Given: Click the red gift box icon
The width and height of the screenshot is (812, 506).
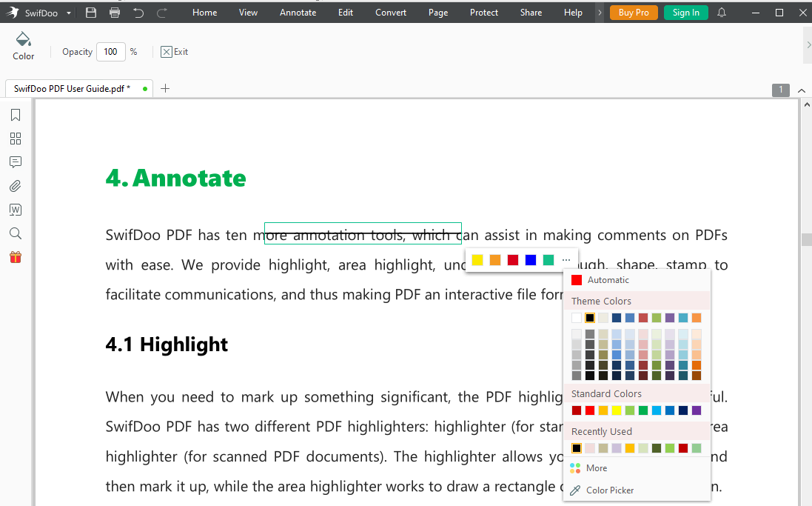Looking at the screenshot, I should click(16, 257).
